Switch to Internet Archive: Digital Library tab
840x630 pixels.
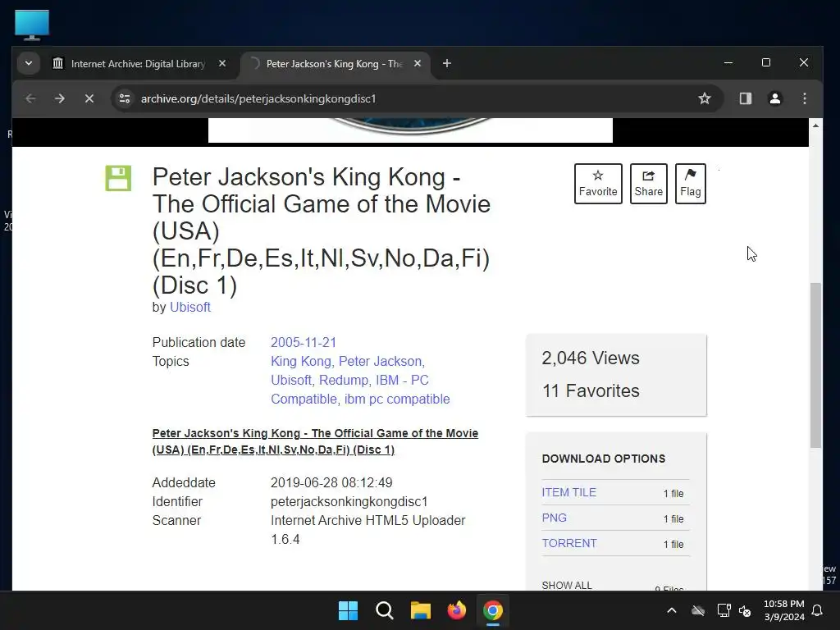[x=139, y=64]
